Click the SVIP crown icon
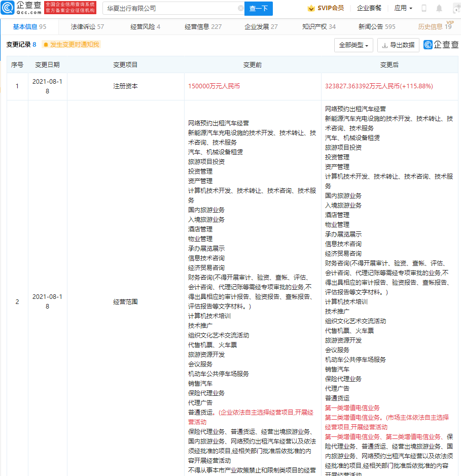The width and height of the screenshot is (461, 476). (311, 8)
